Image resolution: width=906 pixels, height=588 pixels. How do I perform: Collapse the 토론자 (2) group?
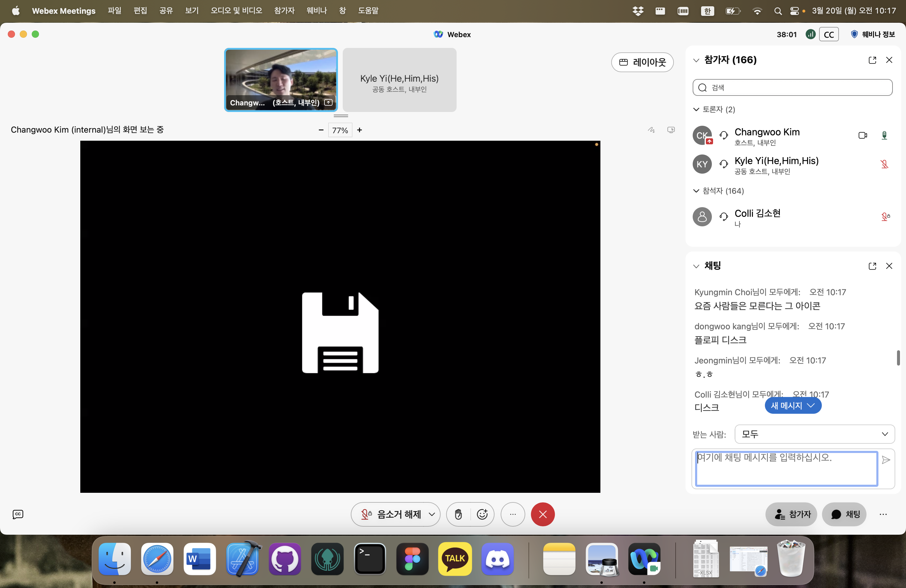click(x=696, y=110)
